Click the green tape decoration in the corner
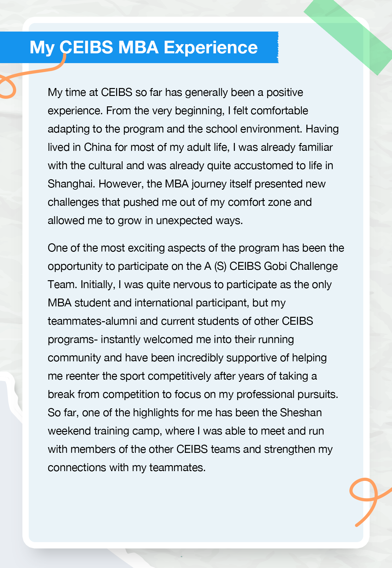The width and height of the screenshot is (392, 568). (350, 35)
